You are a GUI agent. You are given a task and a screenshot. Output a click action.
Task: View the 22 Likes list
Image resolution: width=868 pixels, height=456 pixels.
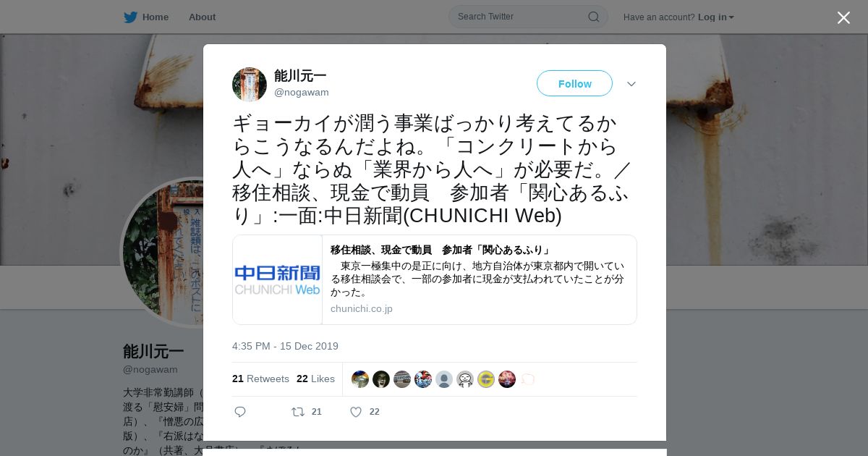pos(315,379)
